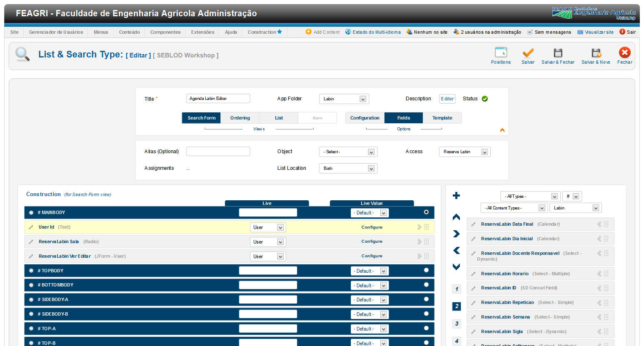Open the Extensões menu

pos(202,32)
